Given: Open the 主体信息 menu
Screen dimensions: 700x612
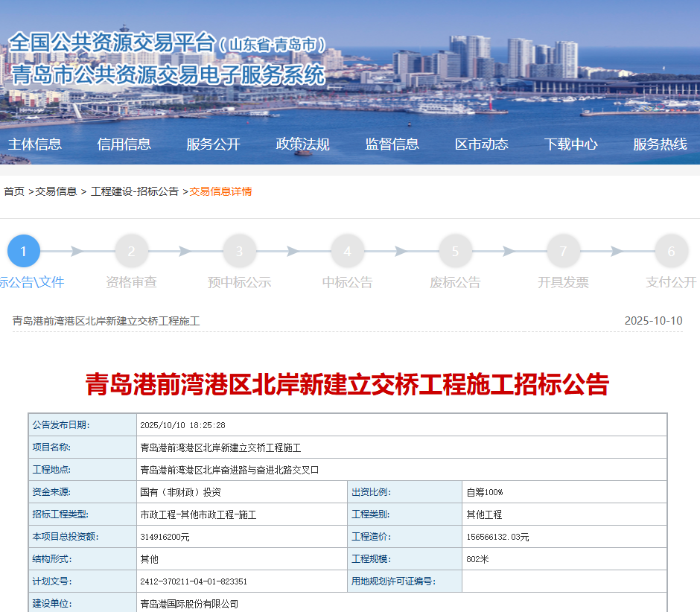Looking at the screenshot, I should click(35, 144).
